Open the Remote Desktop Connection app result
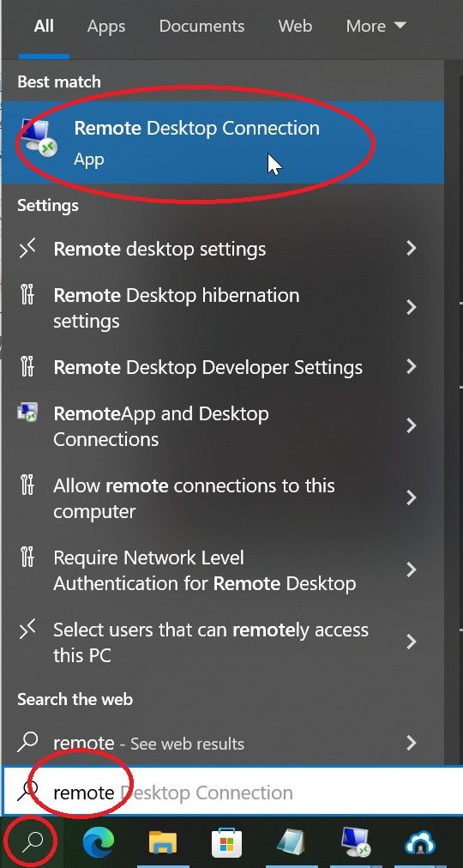The width and height of the screenshot is (463, 868). 222,142
